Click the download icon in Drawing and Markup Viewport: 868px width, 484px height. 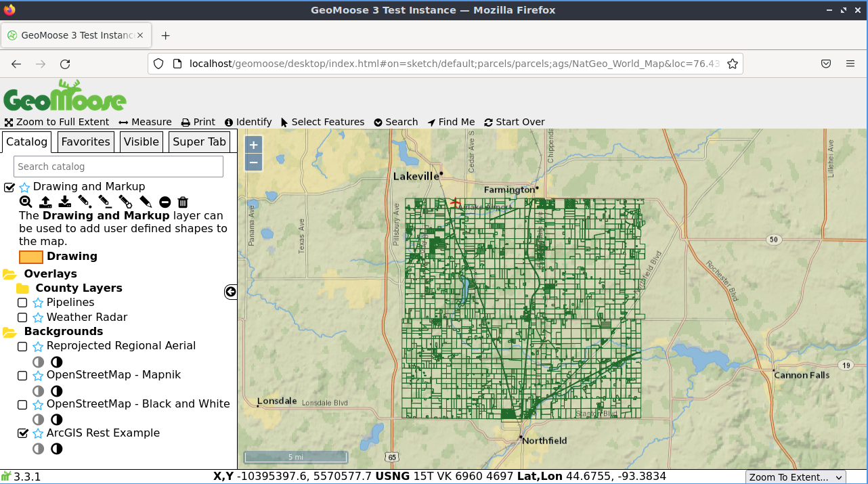point(64,202)
